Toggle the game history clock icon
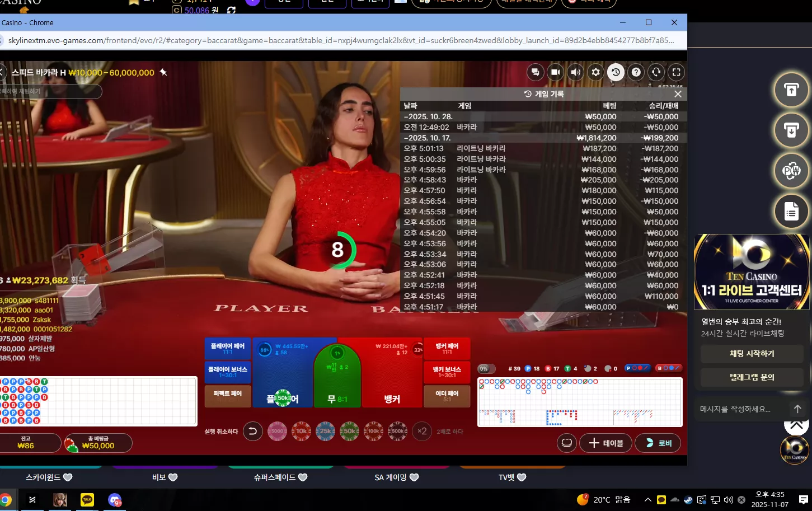The width and height of the screenshot is (812, 511). [616, 72]
